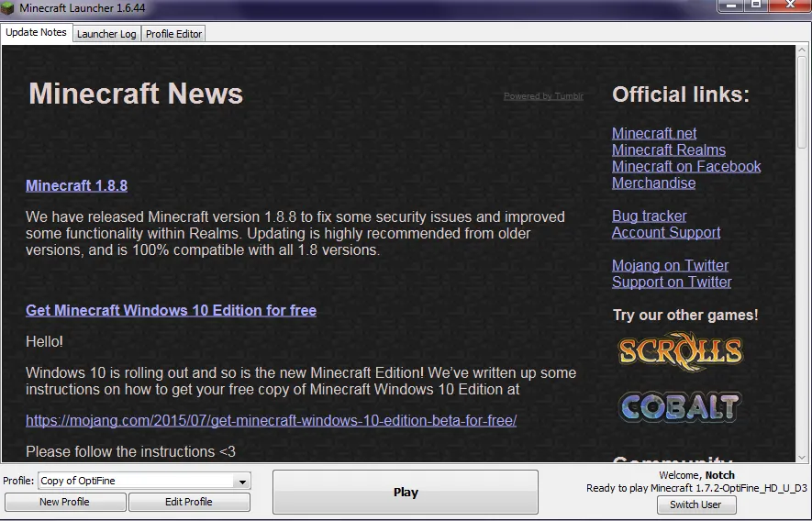Viewport: 812px width, 521px height.
Task: Click the New Profile button
Action: point(65,502)
